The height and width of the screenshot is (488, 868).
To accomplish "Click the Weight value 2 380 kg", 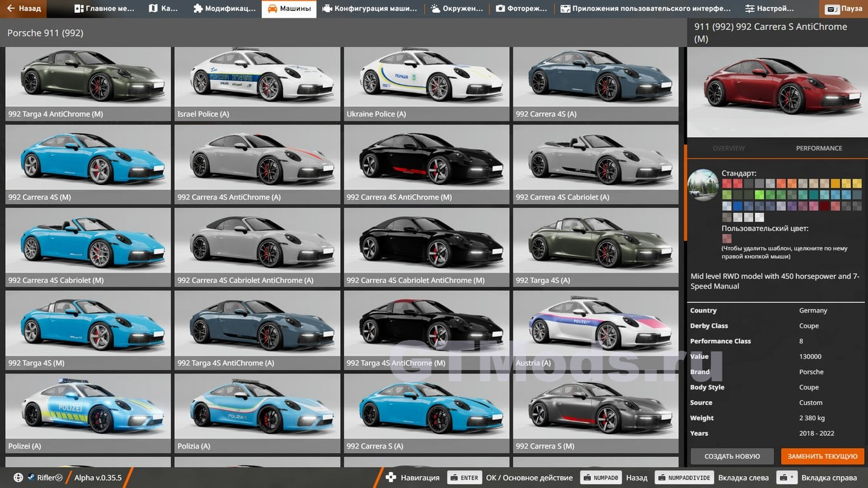I will coord(811,418).
